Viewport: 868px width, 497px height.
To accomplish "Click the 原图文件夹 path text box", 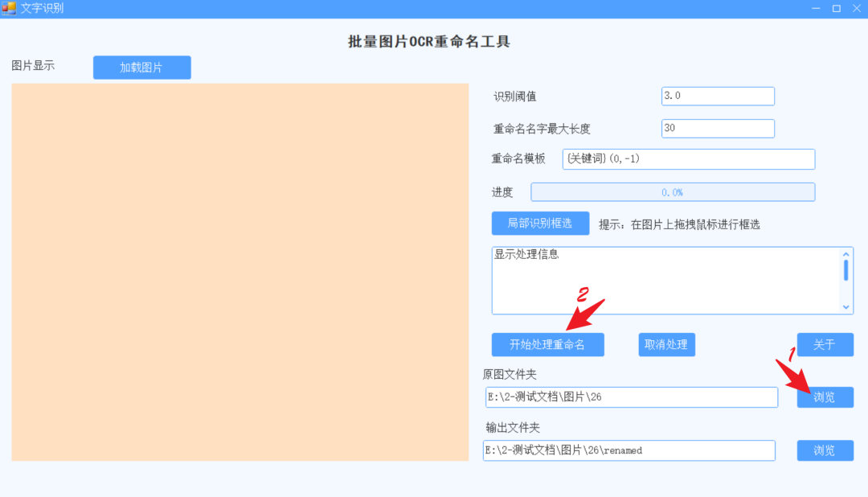I will click(x=632, y=396).
